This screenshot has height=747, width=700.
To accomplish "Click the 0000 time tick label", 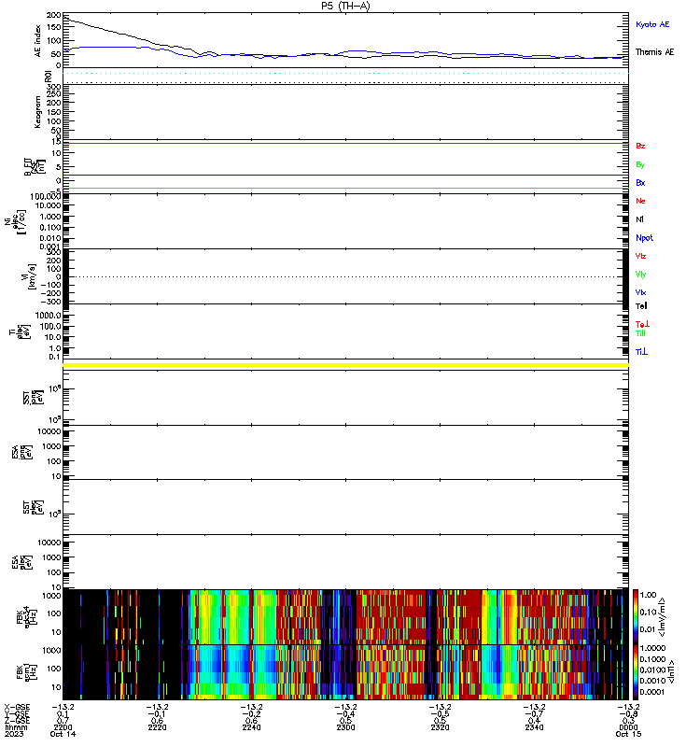I will 628,727.
